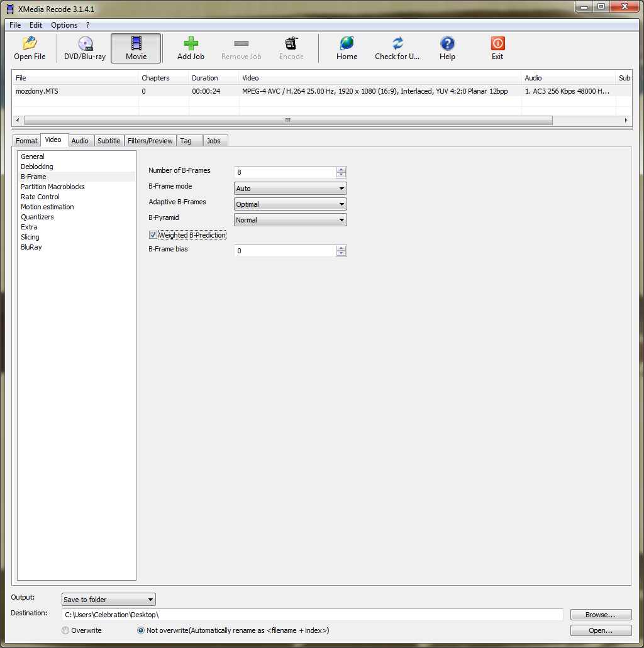Open the File menu
644x648 pixels.
pos(15,25)
